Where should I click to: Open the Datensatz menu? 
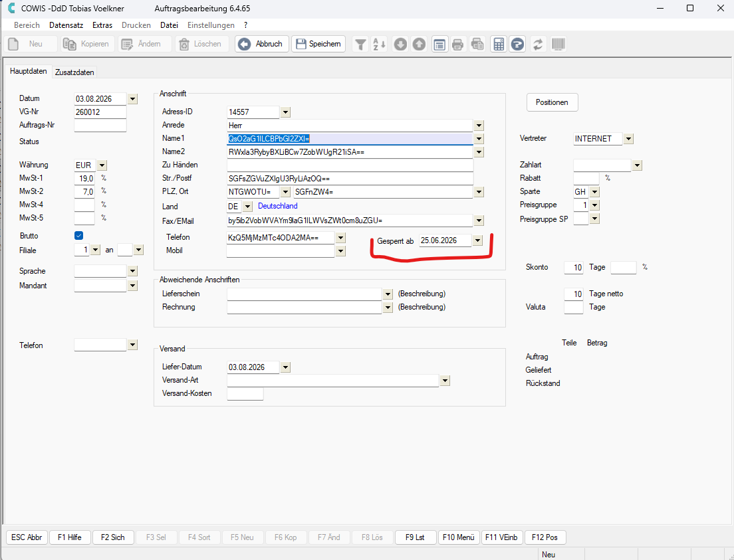[66, 25]
